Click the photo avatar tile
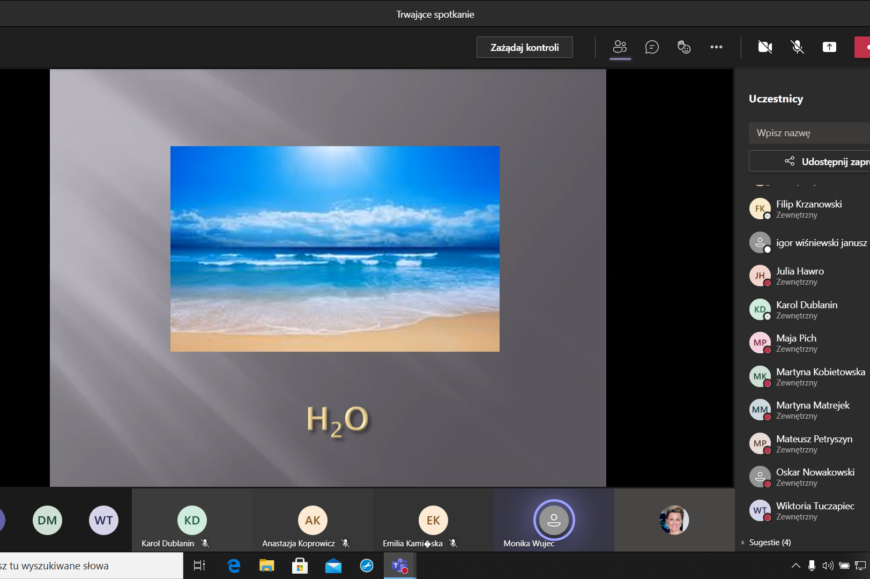The width and height of the screenshot is (870, 579). pos(674,520)
